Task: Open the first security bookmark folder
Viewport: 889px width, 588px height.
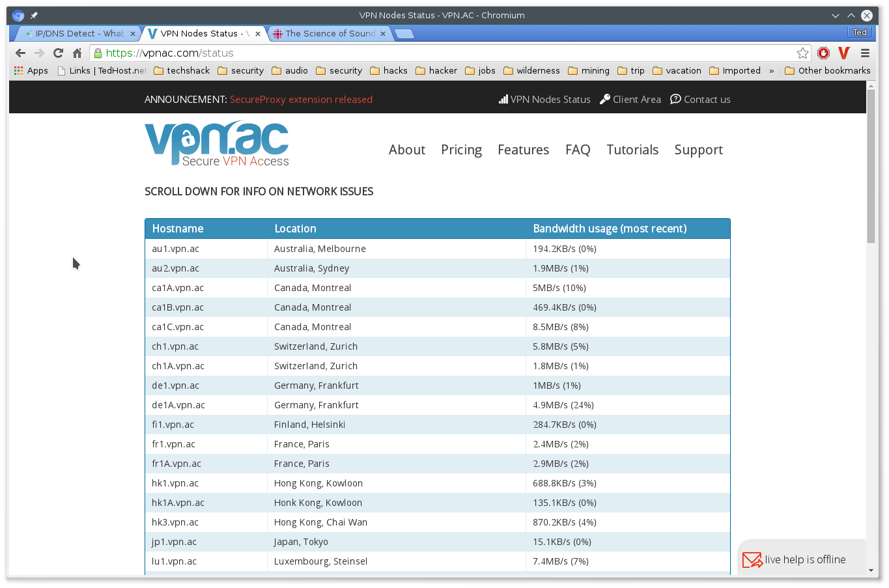Action: [240, 70]
